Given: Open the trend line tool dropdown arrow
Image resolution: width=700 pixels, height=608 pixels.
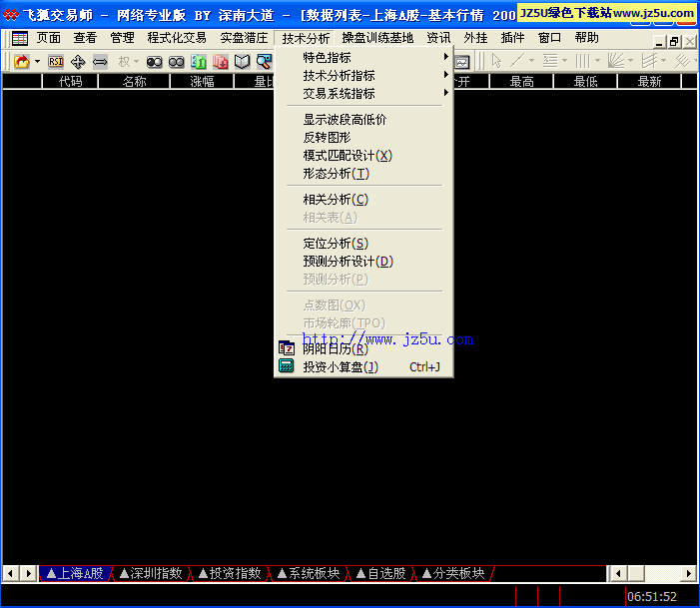Looking at the screenshot, I should click(531, 61).
